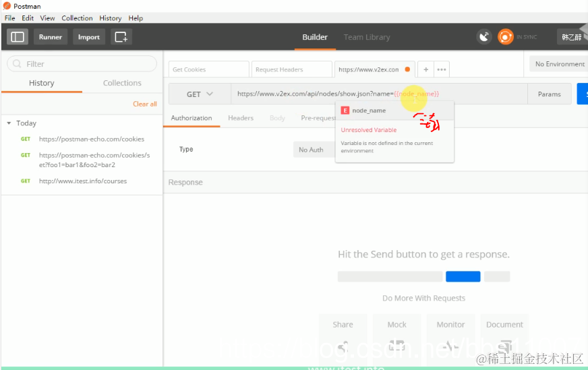The width and height of the screenshot is (588, 370).
Task: Click the interceptor satellite icon
Action: click(x=484, y=37)
